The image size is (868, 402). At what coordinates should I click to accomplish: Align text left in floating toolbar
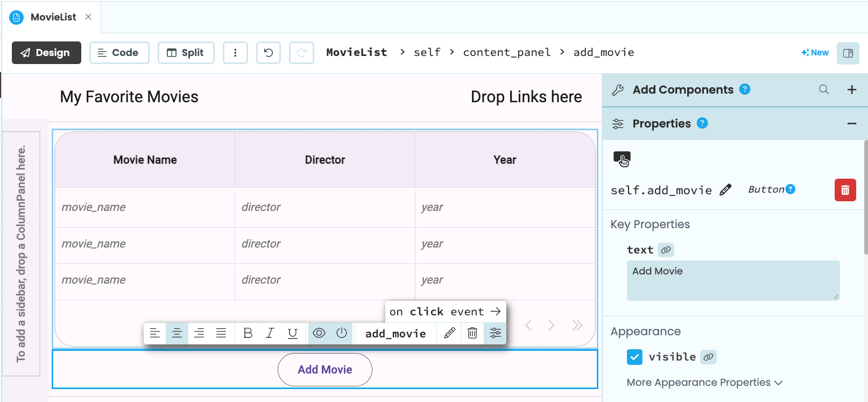coord(155,333)
